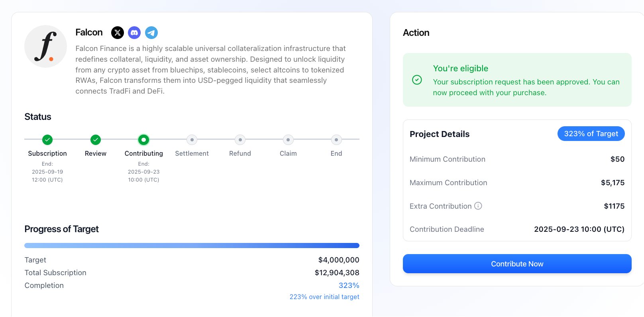Select the Settlement step marker
Viewport: 644px width, 317px height.
point(192,140)
